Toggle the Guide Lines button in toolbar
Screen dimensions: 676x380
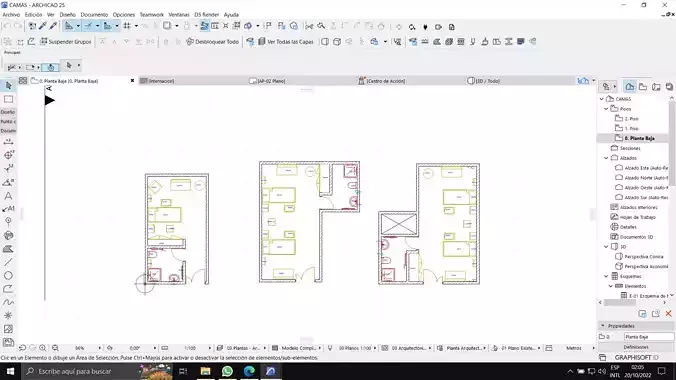69,26
